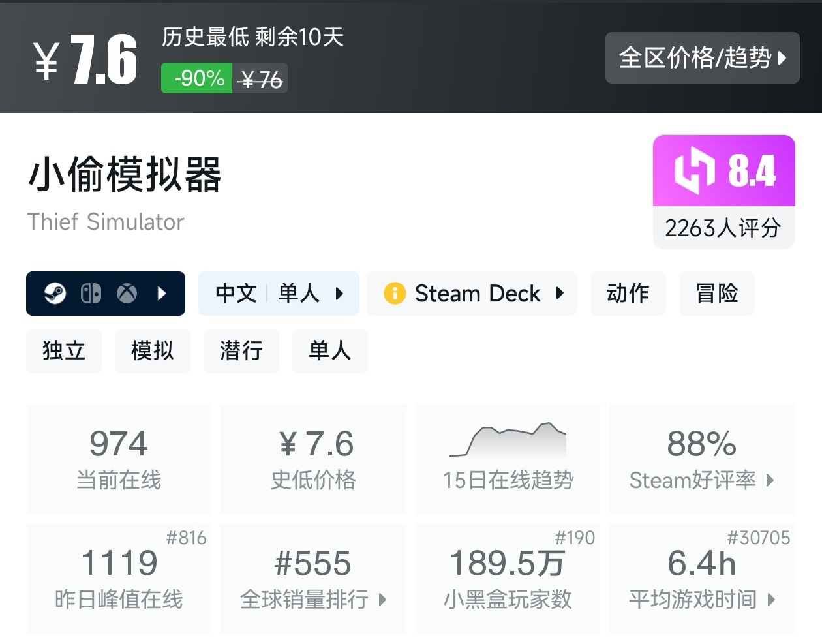Click the Heybox logo in score badge

[695, 171]
